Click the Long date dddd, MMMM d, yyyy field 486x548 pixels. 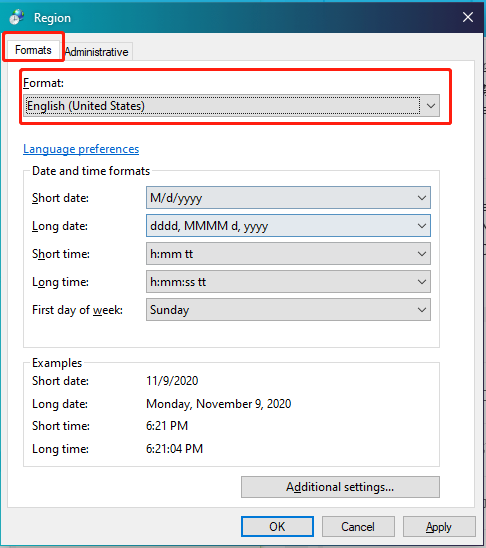tap(288, 226)
